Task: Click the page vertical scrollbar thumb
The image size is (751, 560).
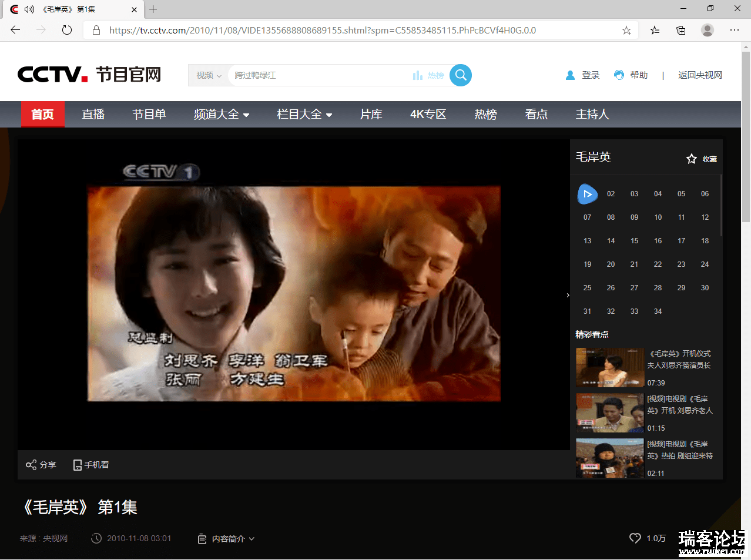Action: 746,136
